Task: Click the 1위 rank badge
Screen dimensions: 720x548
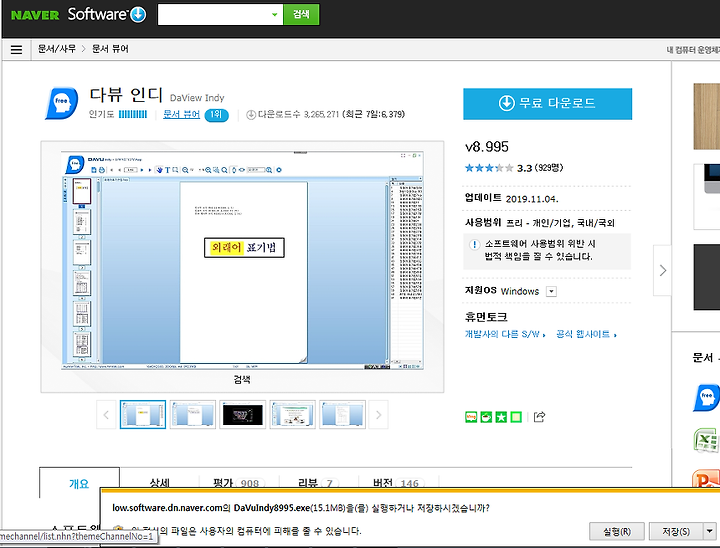Action: (216, 114)
